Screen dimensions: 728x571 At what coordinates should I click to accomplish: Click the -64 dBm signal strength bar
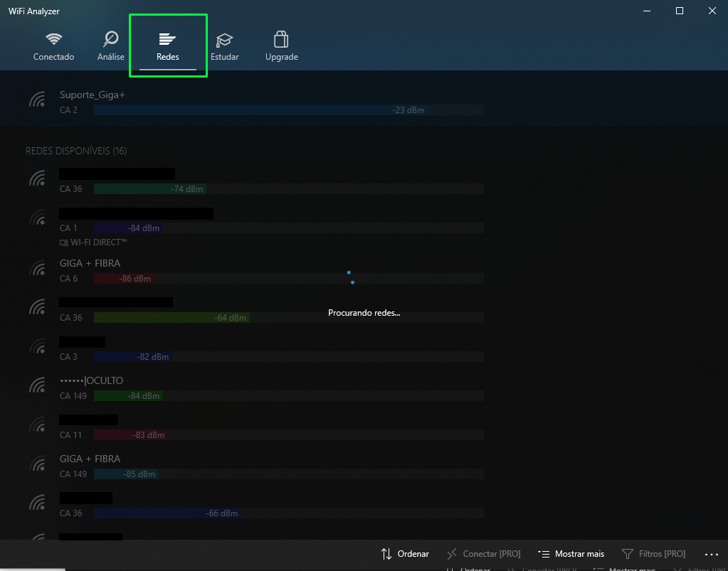(x=172, y=318)
